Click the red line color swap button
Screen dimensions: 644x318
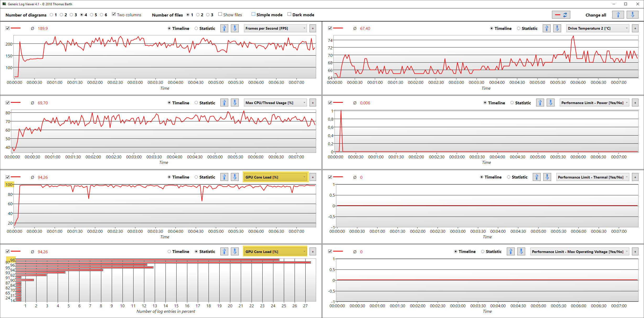[561, 15]
